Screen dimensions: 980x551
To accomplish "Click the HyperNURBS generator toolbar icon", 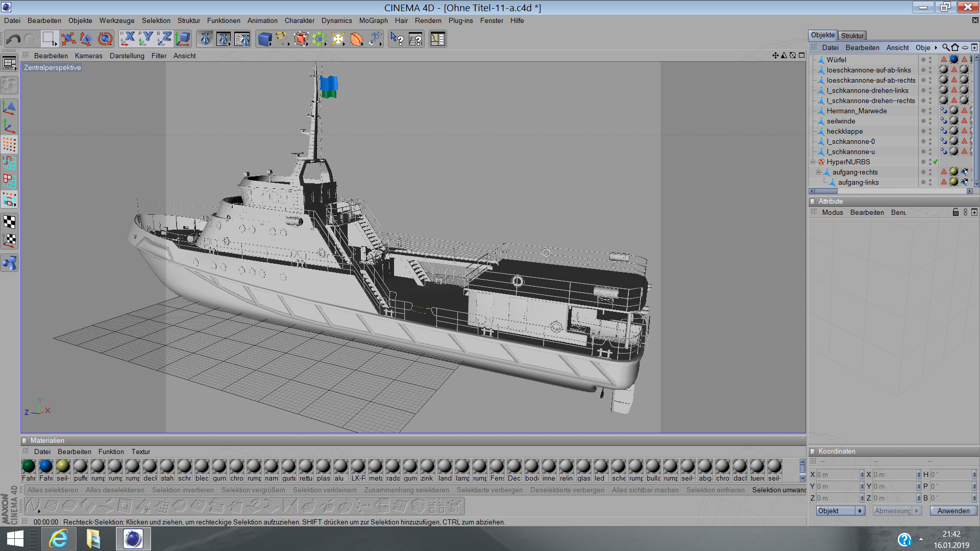I will 301,39.
